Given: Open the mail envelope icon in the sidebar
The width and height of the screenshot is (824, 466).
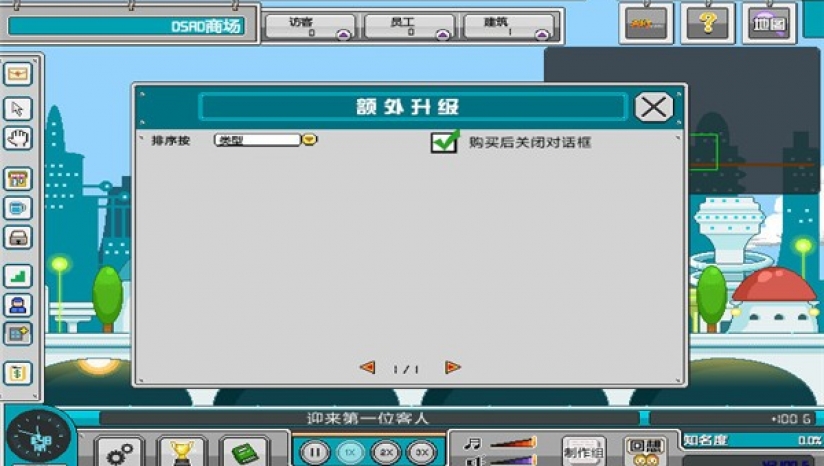Looking at the screenshot, I should click(x=18, y=74).
